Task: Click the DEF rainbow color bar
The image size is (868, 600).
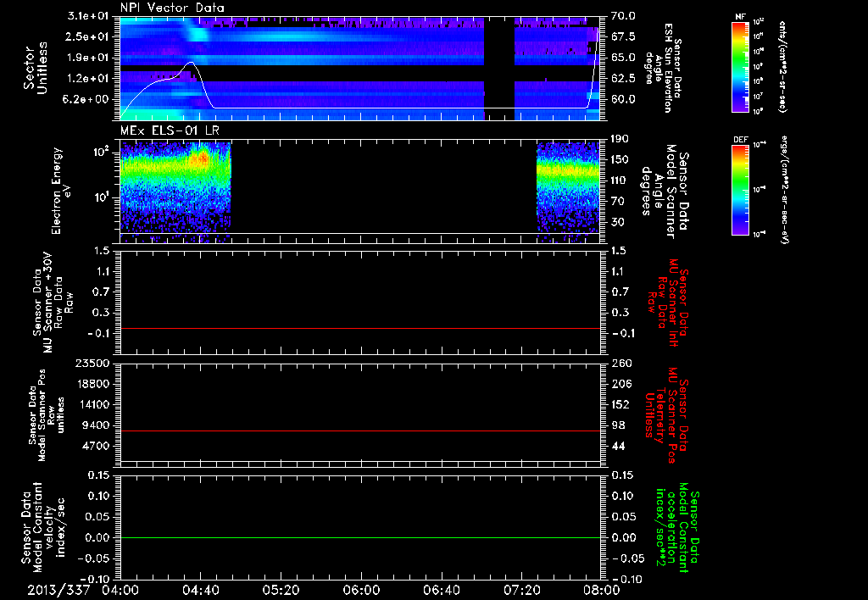Action: tap(740, 189)
